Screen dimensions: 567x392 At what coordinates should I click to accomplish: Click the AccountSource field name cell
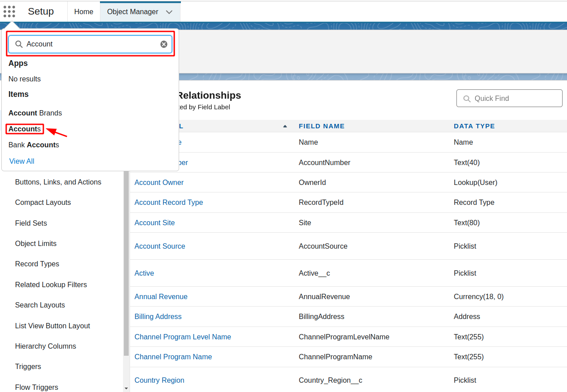click(323, 246)
